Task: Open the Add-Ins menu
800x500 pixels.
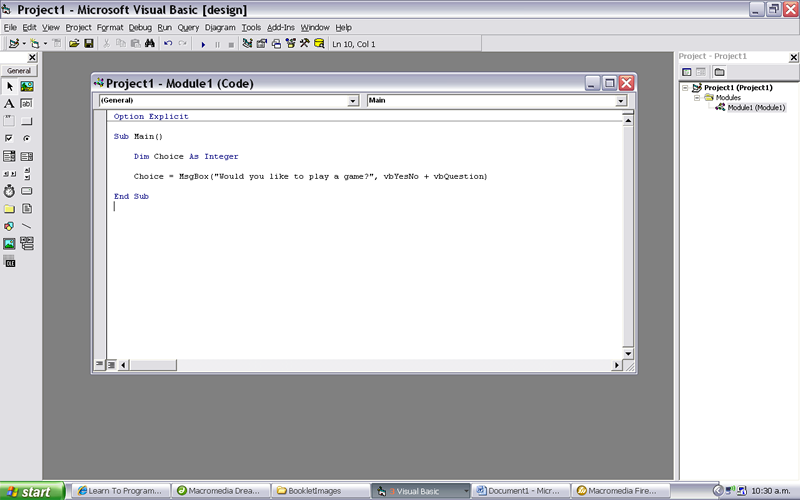Action: [x=280, y=27]
